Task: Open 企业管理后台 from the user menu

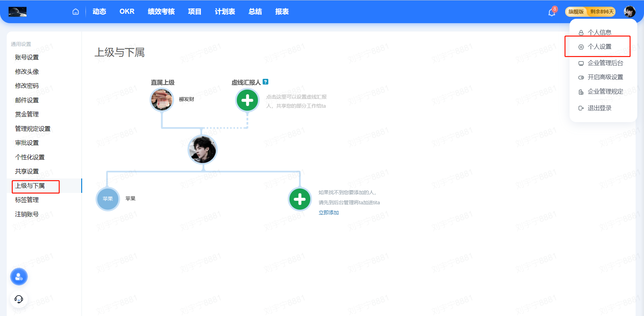Action: [605, 63]
